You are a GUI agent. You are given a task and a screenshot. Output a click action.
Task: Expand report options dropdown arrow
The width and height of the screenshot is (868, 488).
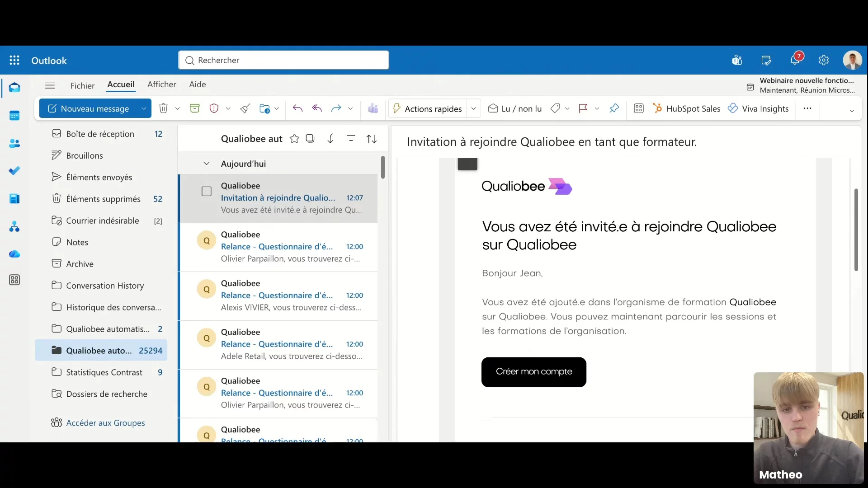coord(228,108)
